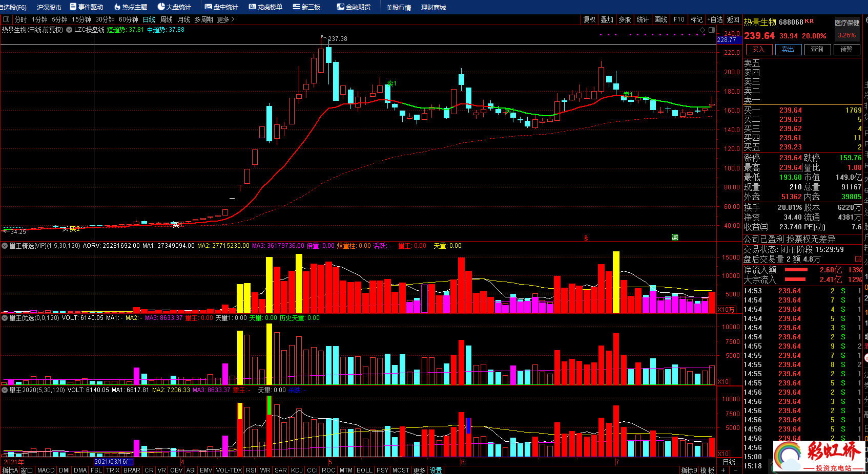Click the 模板 template button in the bottom bar
Viewport: 868px width, 474px height.
[707, 470]
